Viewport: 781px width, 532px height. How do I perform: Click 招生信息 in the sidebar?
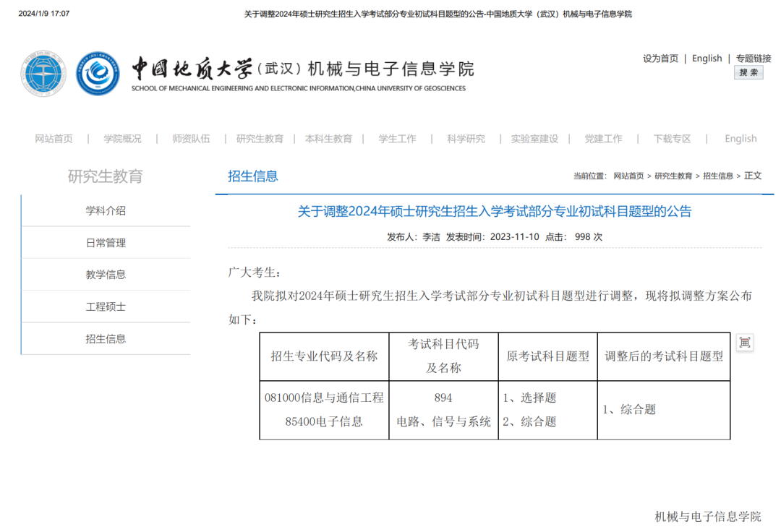point(106,338)
